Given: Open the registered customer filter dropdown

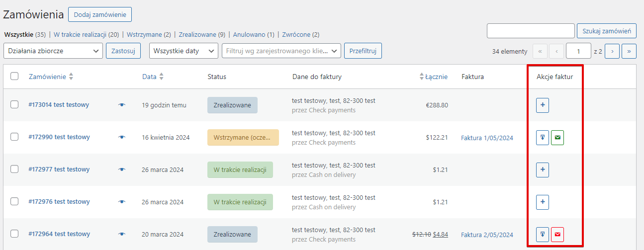Looking at the screenshot, I should pos(281,51).
